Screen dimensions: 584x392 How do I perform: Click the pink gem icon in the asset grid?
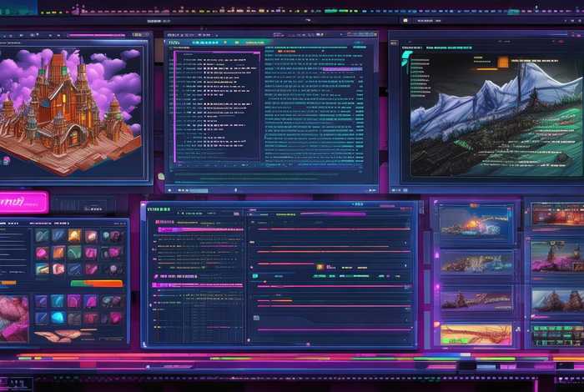pos(42,253)
